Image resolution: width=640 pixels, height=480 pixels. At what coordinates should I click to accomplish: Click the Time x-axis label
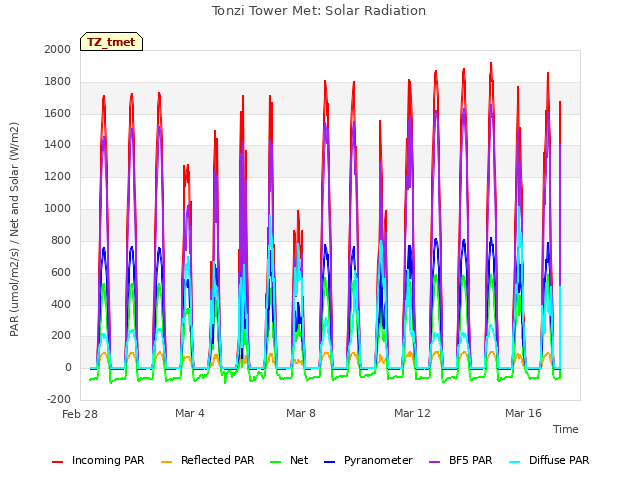(x=566, y=429)
